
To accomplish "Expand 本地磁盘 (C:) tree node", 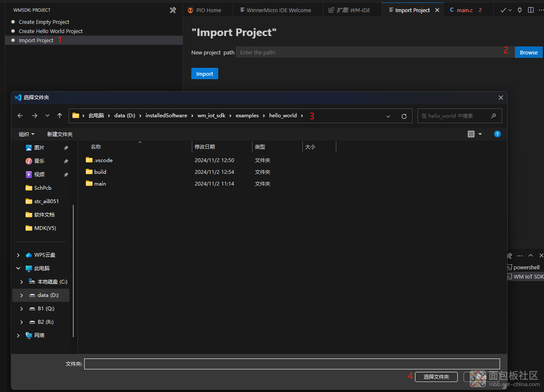I will (21, 282).
